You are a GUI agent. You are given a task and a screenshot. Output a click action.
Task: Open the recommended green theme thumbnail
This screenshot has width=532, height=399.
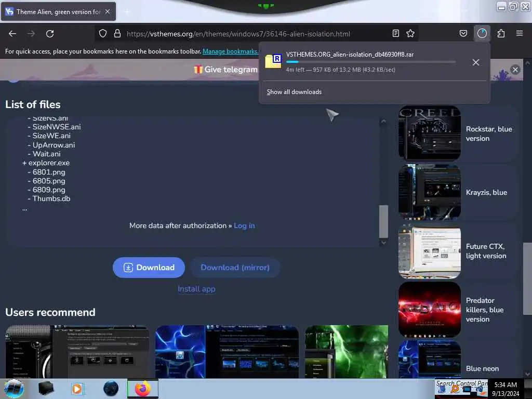[347, 352]
